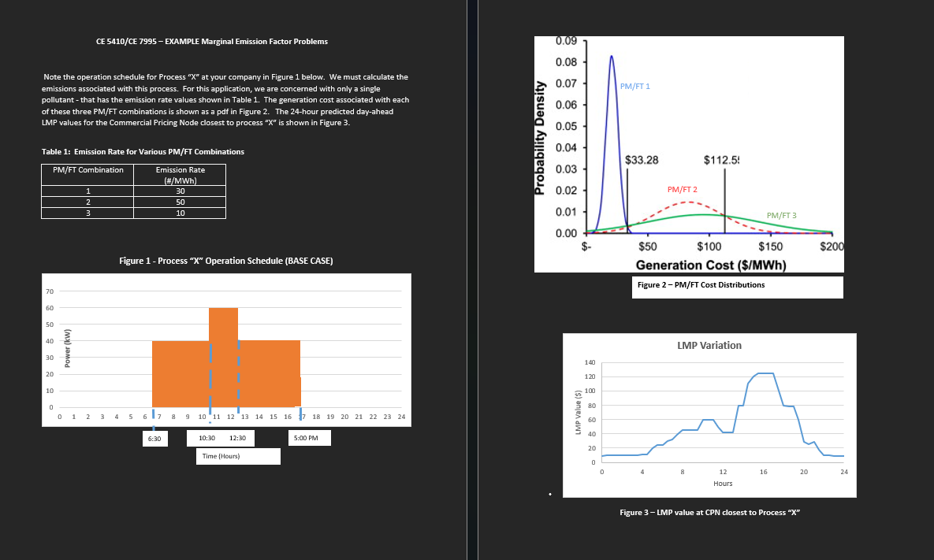This screenshot has height=560, width=934.
Task: Select the '$33.28' cost marker label
Action: pos(642,159)
